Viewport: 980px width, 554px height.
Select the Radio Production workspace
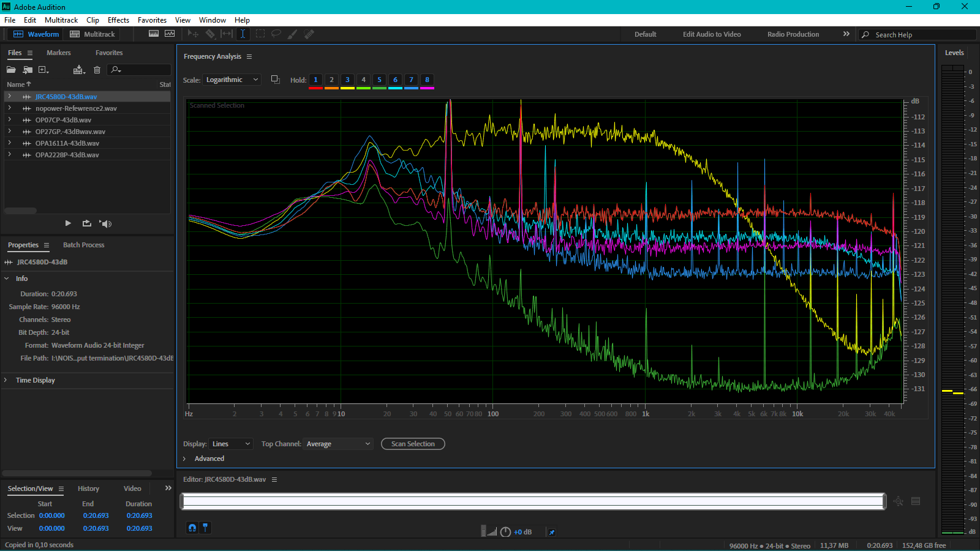793,34
